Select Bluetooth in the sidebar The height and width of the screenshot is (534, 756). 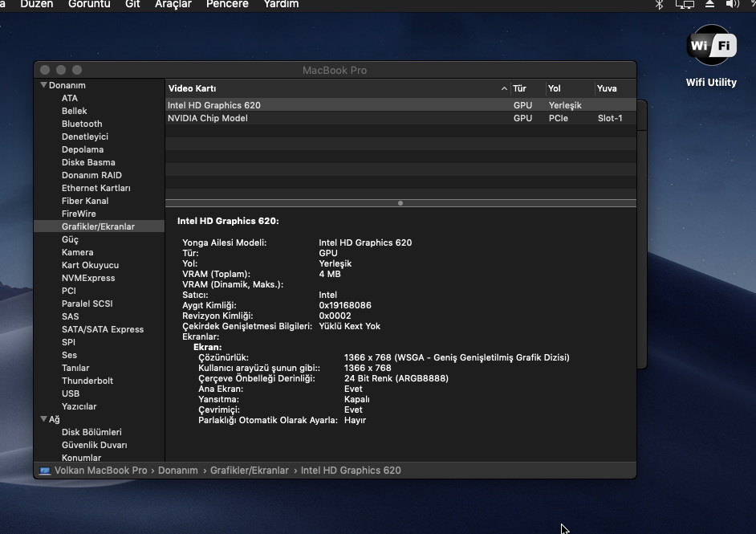[x=82, y=124]
